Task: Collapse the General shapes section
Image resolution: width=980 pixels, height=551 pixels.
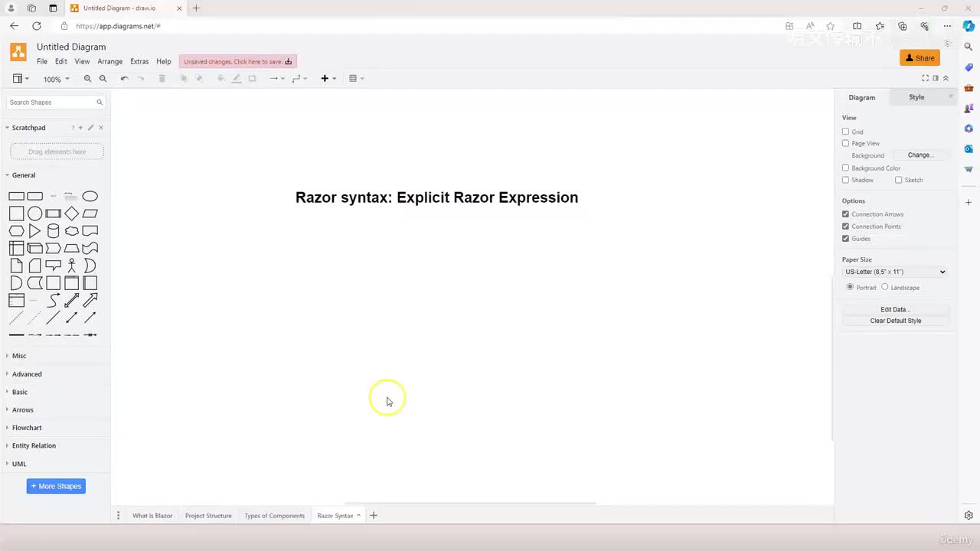Action: click(24, 175)
